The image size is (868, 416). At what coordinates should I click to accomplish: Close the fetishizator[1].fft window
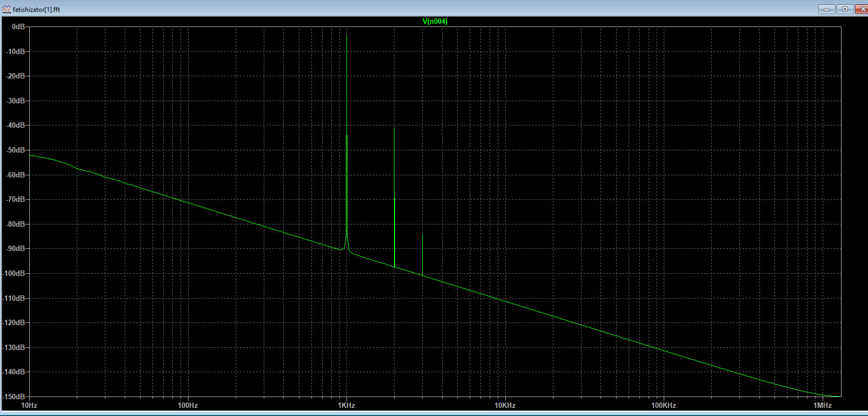[x=860, y=9]
